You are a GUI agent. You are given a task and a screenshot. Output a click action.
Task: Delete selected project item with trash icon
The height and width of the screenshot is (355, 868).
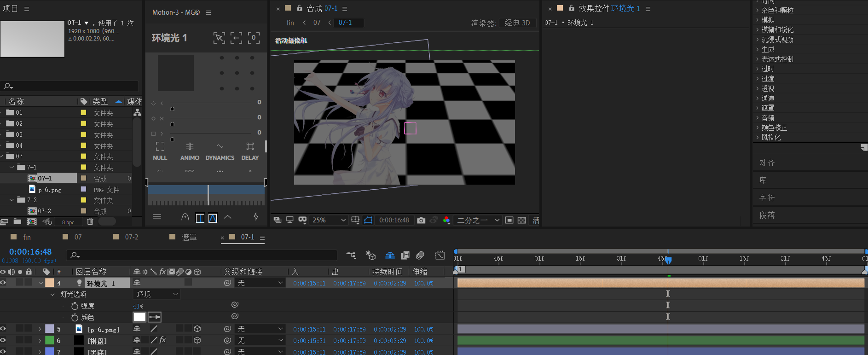coord(90,221)
